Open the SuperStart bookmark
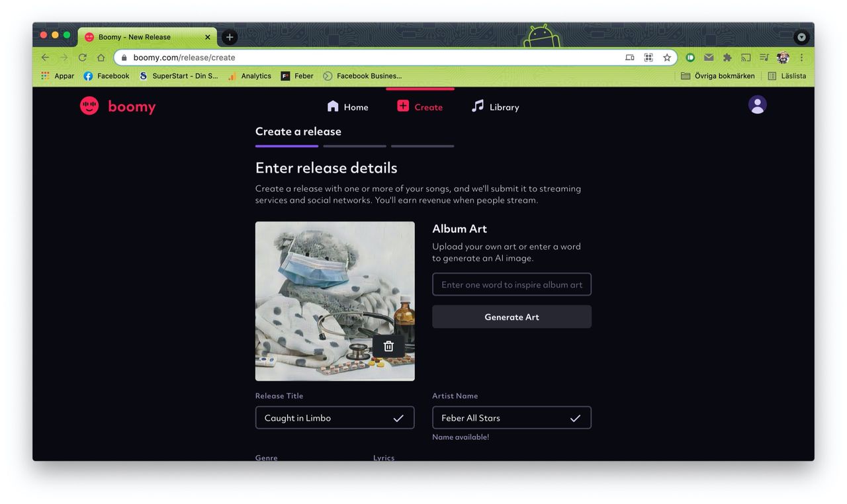Screen dimensions: 847x504 [179, 76]
